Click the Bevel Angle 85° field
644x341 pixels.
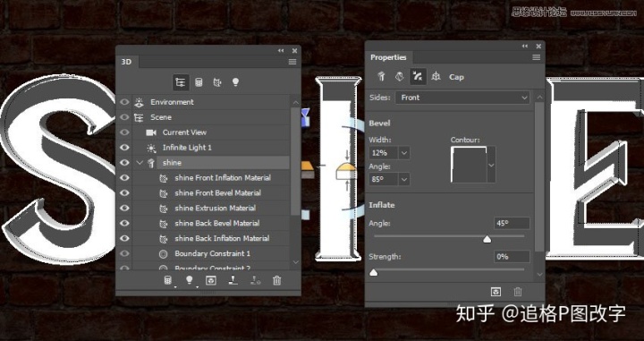383,179
